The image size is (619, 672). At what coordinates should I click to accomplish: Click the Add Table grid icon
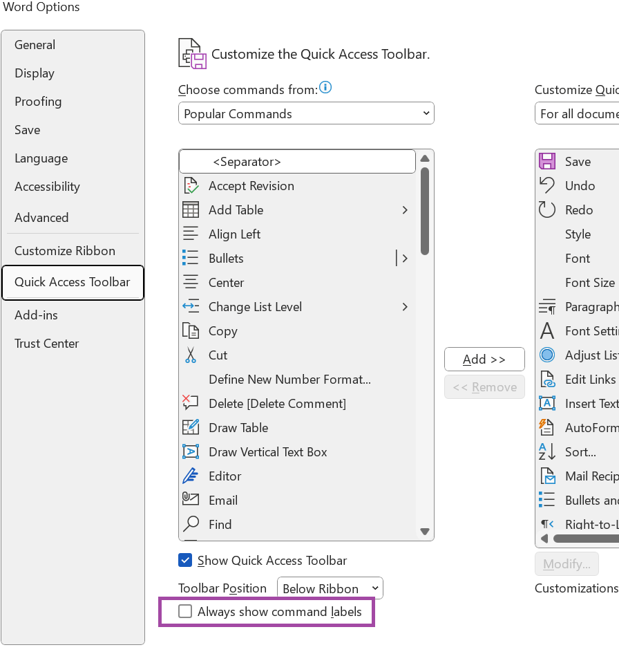click(x=191, y=210)
